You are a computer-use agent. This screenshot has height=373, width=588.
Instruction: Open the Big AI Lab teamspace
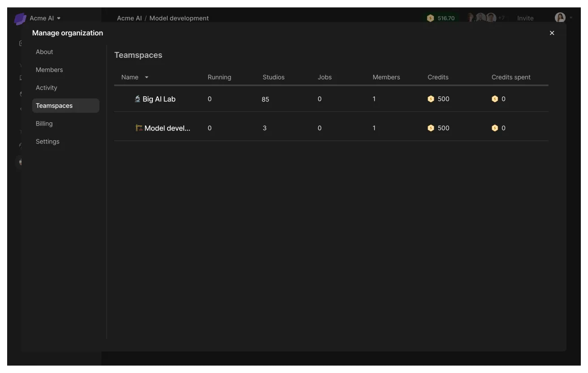tap(331, 99)
